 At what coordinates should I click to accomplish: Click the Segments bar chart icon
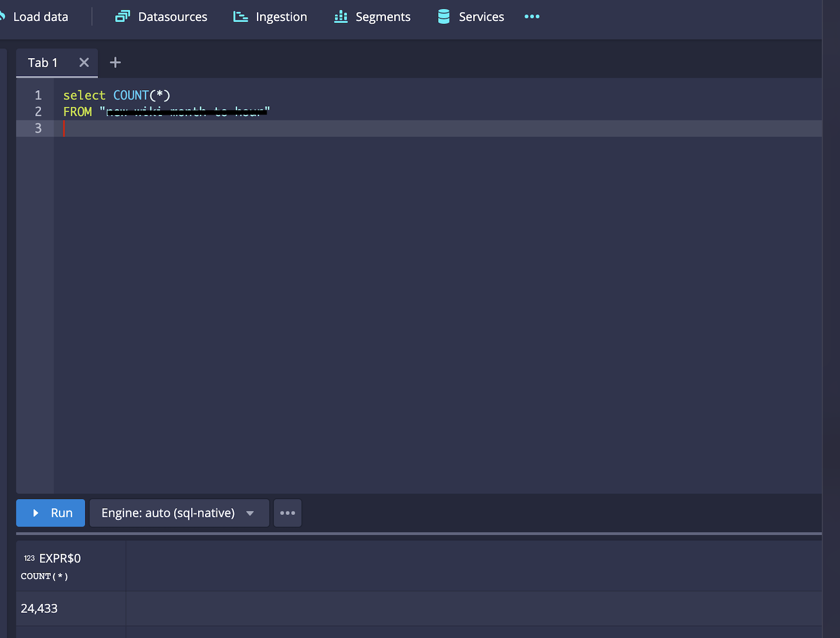pyautogui.click(x=341, y=17)
